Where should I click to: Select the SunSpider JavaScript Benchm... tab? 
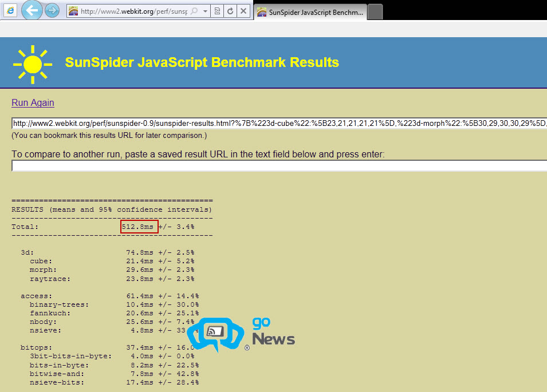[310, 12]
